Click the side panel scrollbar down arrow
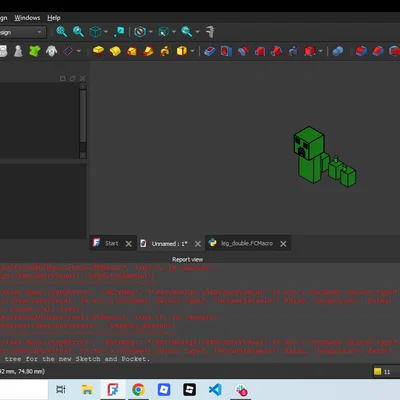The height and width of the screenshot is (400, 400). pyautogui.click(x=83, y=155)
